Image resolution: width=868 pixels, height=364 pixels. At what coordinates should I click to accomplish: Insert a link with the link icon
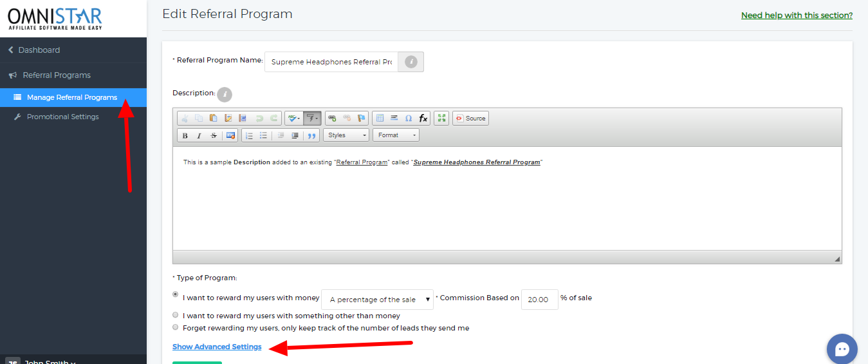click(332, 118)
